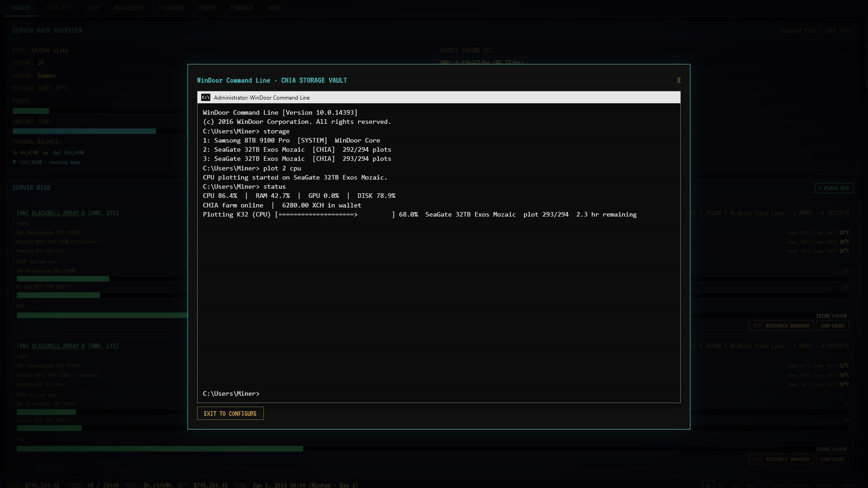Open the GARAGE tab

click(x=21, y=8)
